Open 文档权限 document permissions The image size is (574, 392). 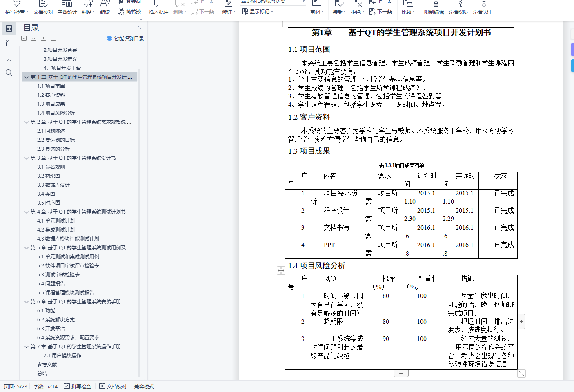pos(458,8)
